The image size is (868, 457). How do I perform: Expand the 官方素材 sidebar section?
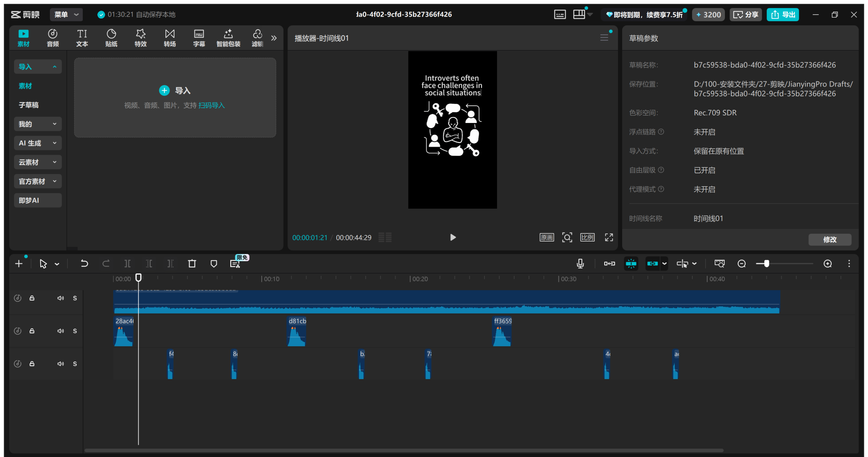pyautogui.click(x=38, y=181)
